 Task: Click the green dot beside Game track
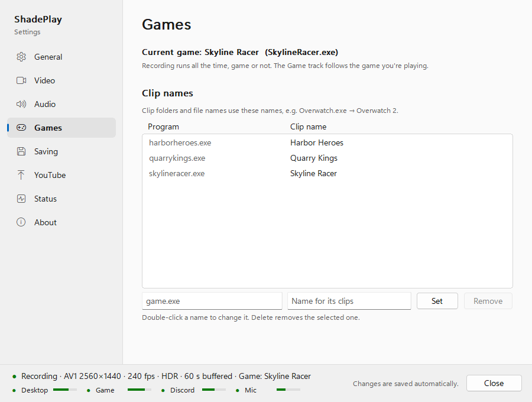(x=88, y=390)
